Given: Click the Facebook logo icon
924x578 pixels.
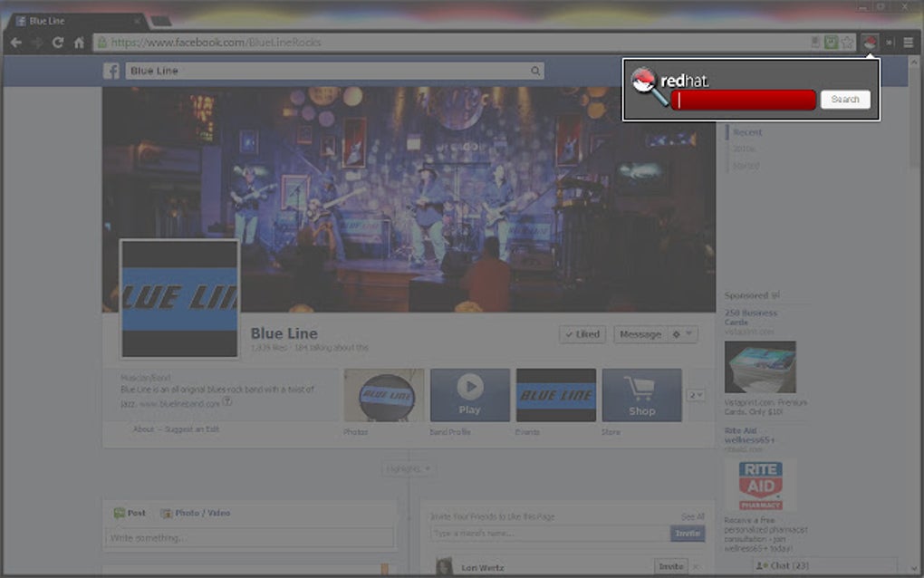Looking at the screenshot, I should (111, 71).
